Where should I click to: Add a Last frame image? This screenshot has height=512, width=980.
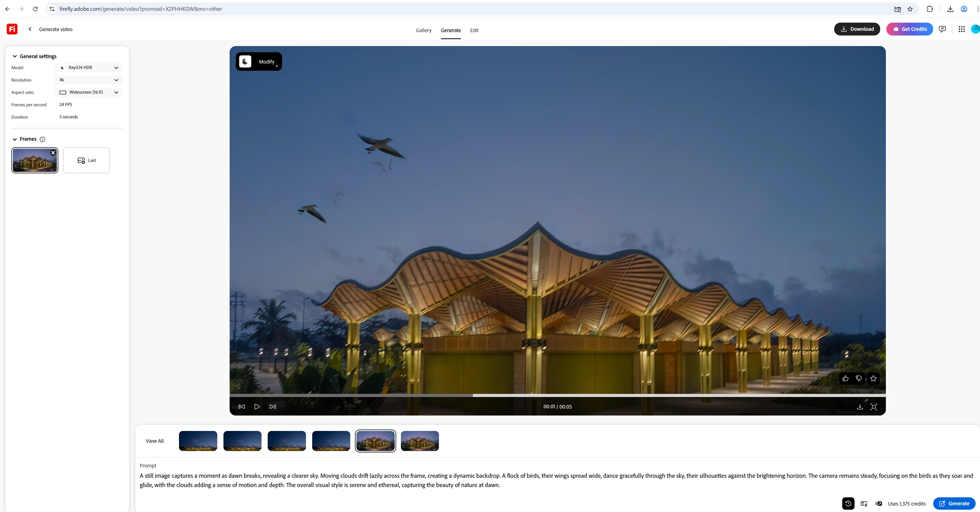86,160
